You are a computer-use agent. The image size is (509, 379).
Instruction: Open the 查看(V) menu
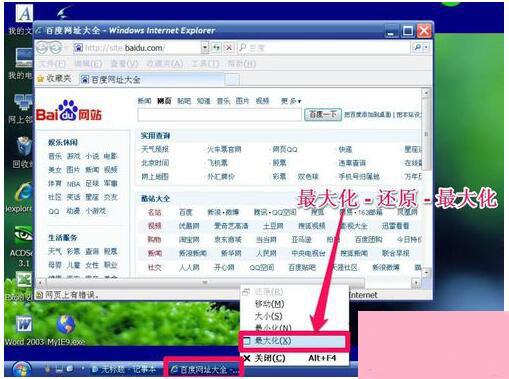click(x=124, y=63)
